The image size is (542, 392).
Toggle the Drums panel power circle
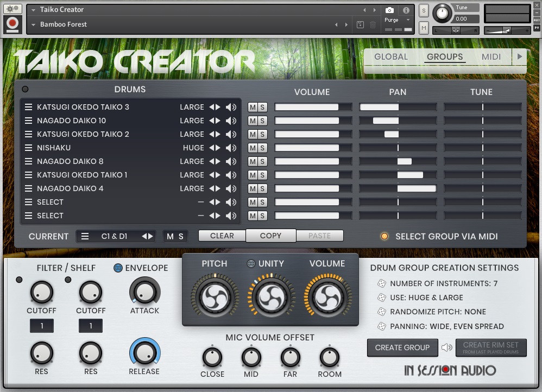[25, 89]
